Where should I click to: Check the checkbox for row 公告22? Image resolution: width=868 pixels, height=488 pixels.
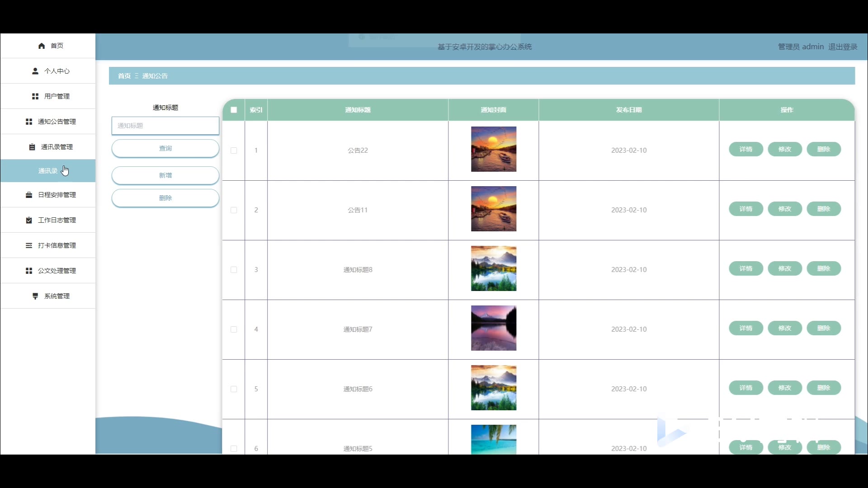click(x=234, y=150)
